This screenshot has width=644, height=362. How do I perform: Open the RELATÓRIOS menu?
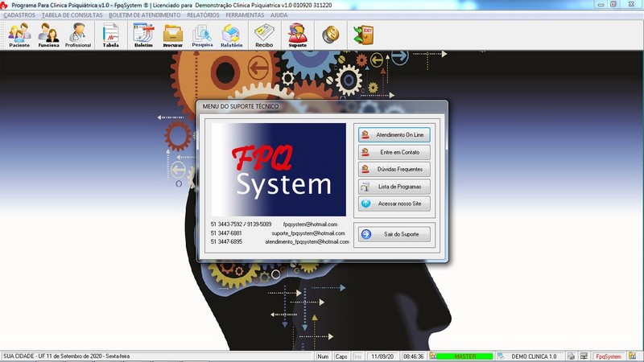[x=203, y=15]
